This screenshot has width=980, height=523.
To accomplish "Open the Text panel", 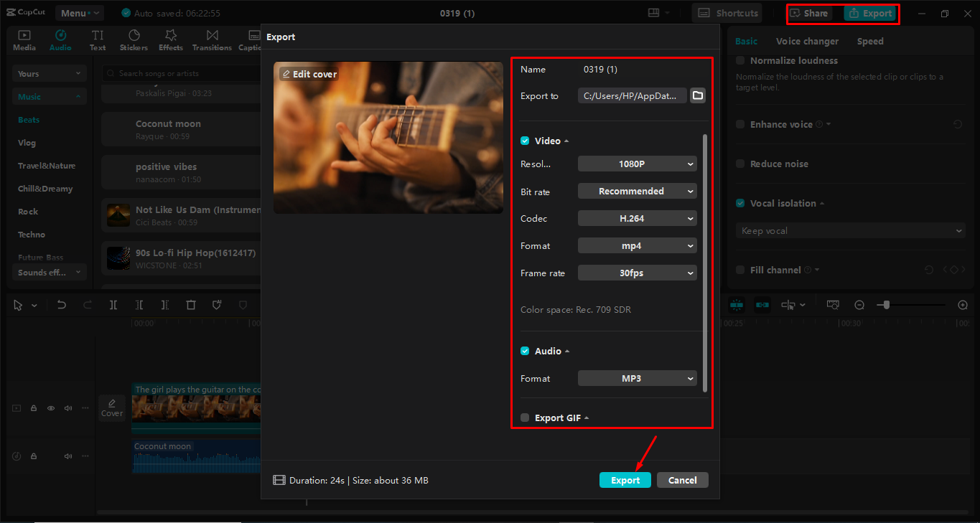I will click(98, 40).
